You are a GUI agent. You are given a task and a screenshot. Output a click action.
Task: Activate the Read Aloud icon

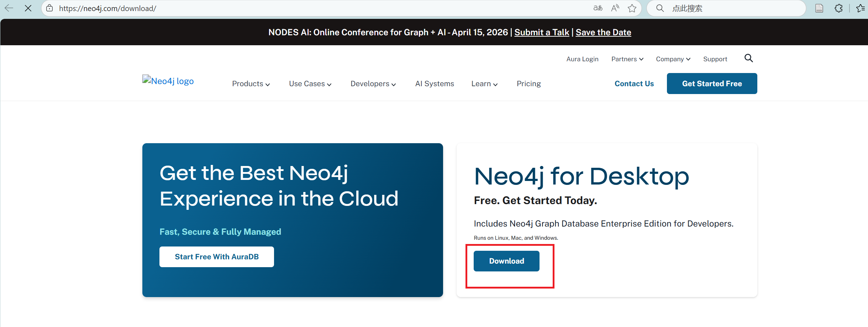pos(615,8)
